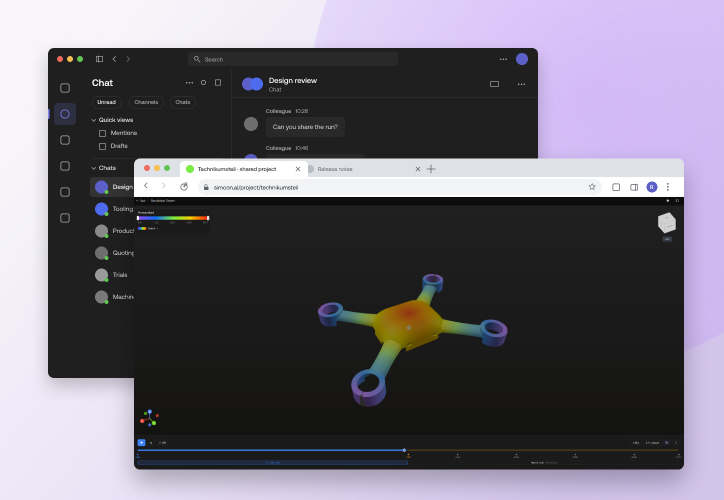Open the Tooling chat
Viewport: 724px width, 500px height.
coord(113,209)
